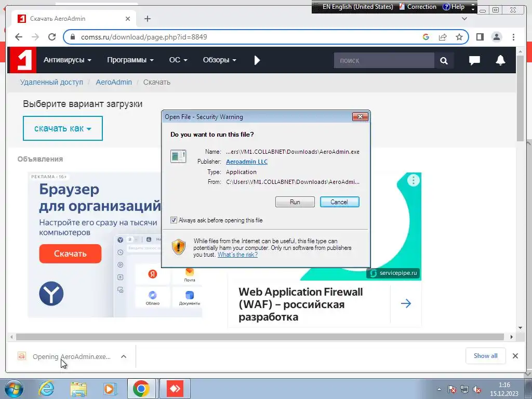Open the Обзоры dropdown menu
532x399 pixels.
click(220, 60)
